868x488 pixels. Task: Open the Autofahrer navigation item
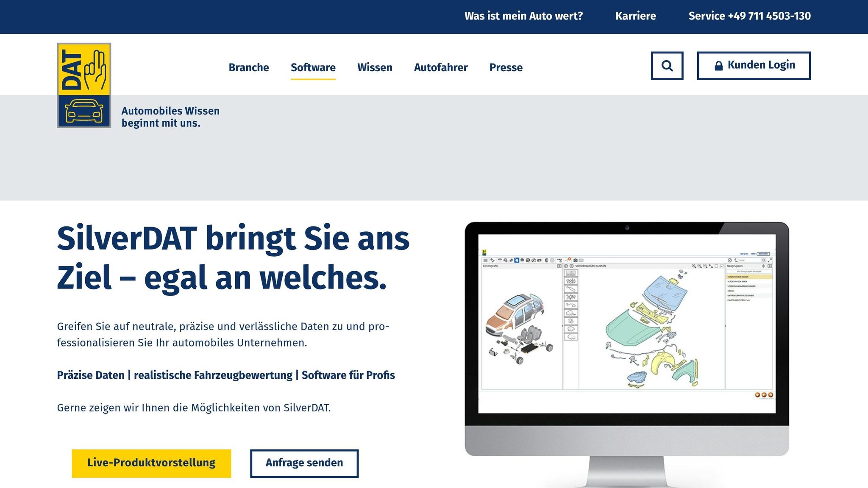441,67
